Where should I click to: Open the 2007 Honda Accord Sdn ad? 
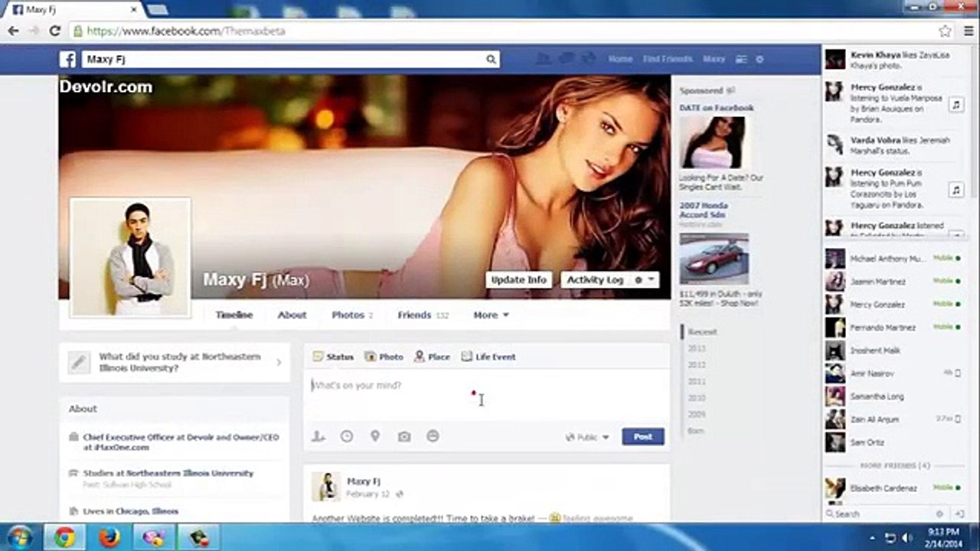(704, 209)
